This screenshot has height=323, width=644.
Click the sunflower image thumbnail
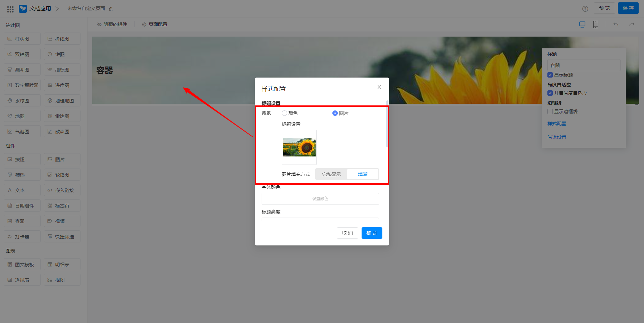[299, 147]
